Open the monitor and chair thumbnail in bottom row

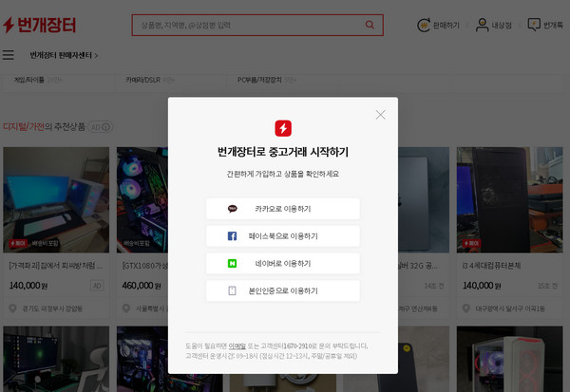(56, 359)
